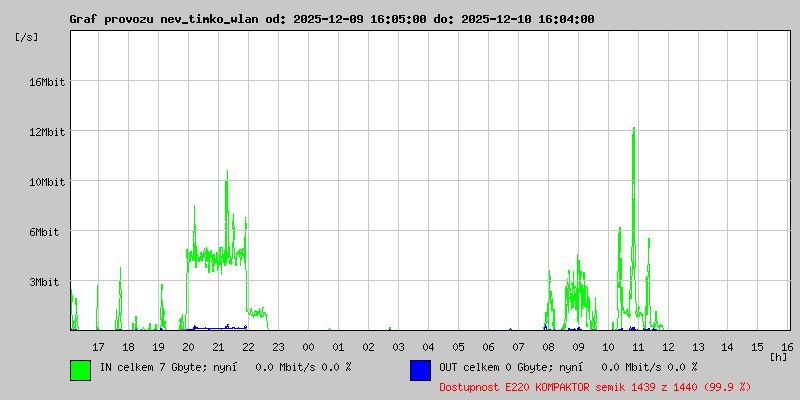Click the '08' hour label on x-axis
Screen dimensions: 800x400
548,347
